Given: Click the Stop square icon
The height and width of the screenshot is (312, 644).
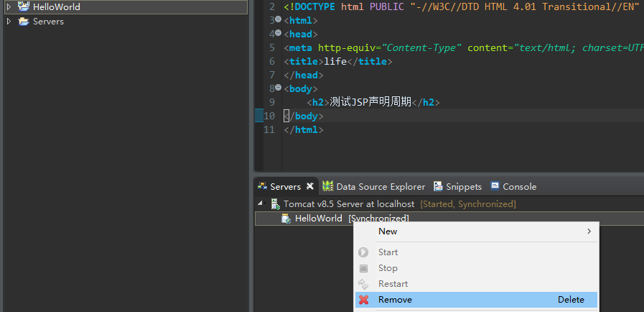Looking at the screenshot, I should coord(363,268).
